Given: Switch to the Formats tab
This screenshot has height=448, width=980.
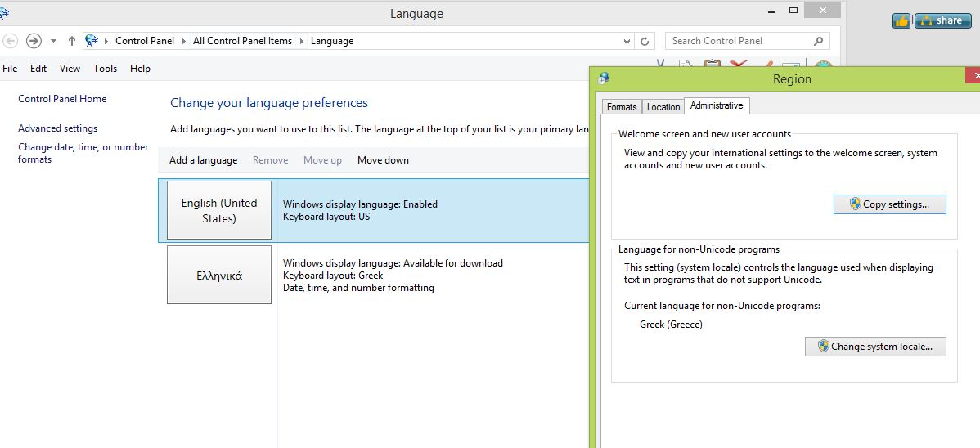Looking at the screenshot, I should coord(622,107).
